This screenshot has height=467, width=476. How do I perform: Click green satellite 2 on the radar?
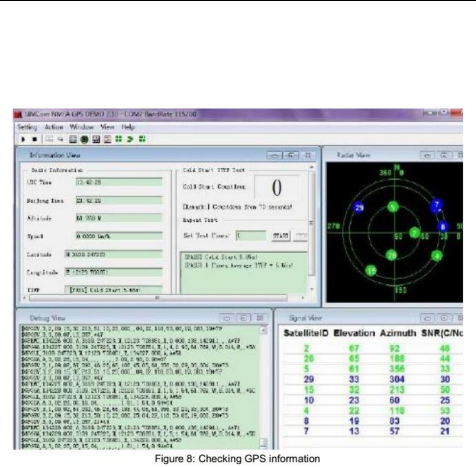(415, 233)
